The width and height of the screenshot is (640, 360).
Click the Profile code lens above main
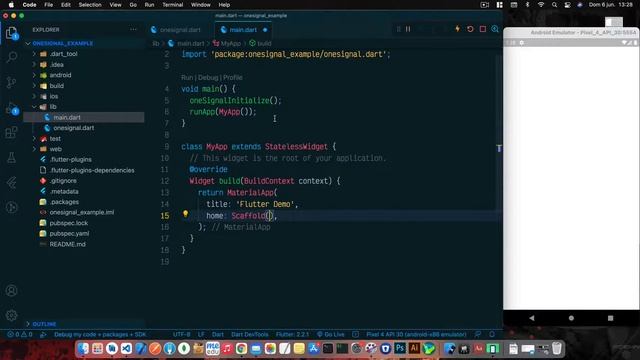[x=233, y=77]
